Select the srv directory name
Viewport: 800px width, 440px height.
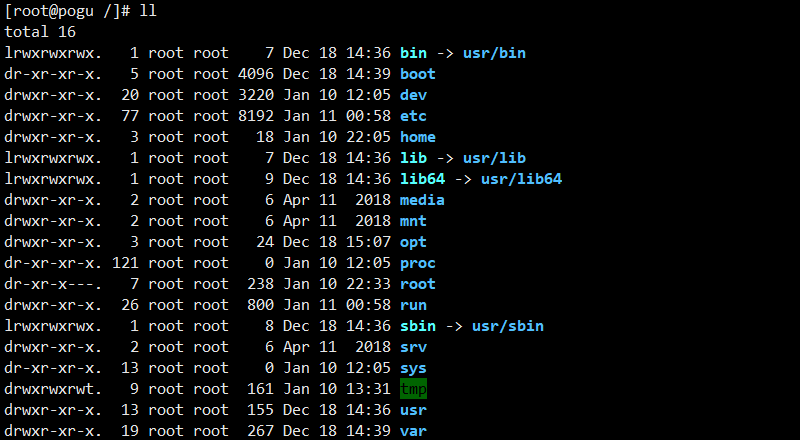(x=413, y=347)
